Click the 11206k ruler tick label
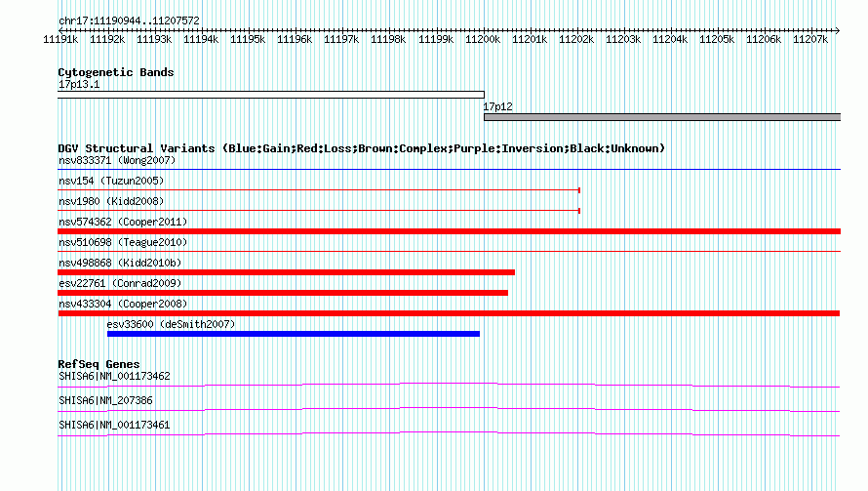This screenshot has width=868, height=491. (764, 39)
